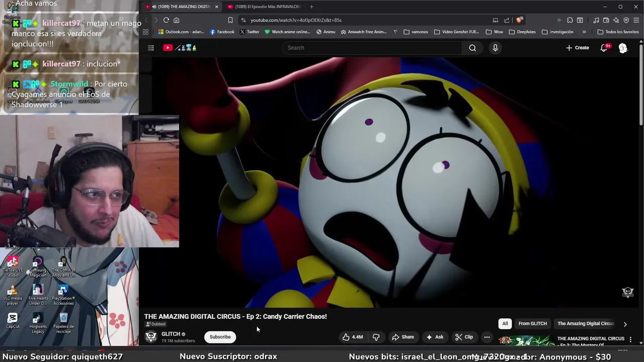Open the Outlook.com bookmark
Image resolution: width=644 pixels, height=362 pixels.
coord(181,32)
